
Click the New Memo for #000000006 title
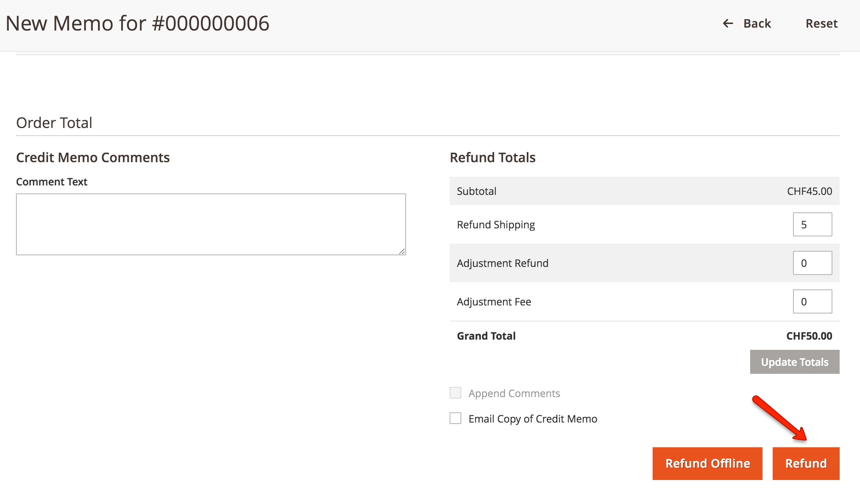click(x=138, y=23)
